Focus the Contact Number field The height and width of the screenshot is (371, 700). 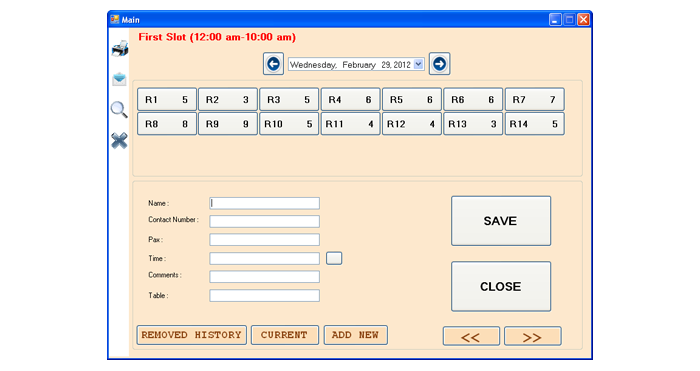pos(264,221)
